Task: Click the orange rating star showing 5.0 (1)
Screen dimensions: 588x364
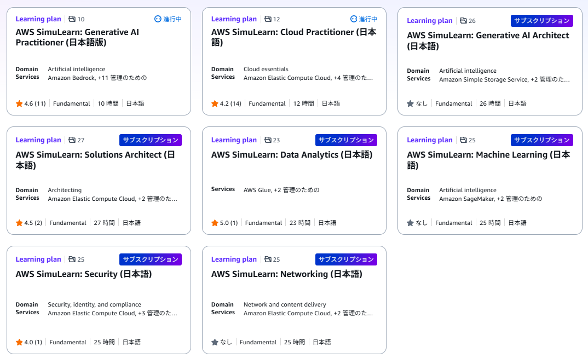Action: tap(215, 223)
